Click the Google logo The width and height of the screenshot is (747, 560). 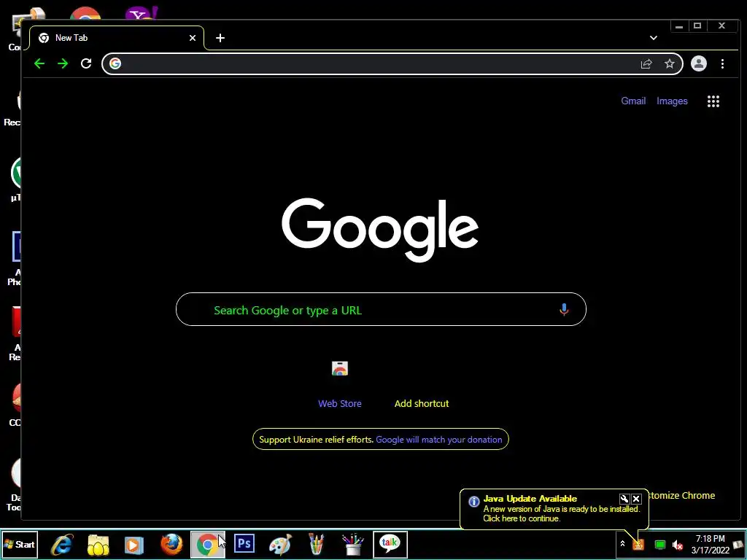point(380,230)
